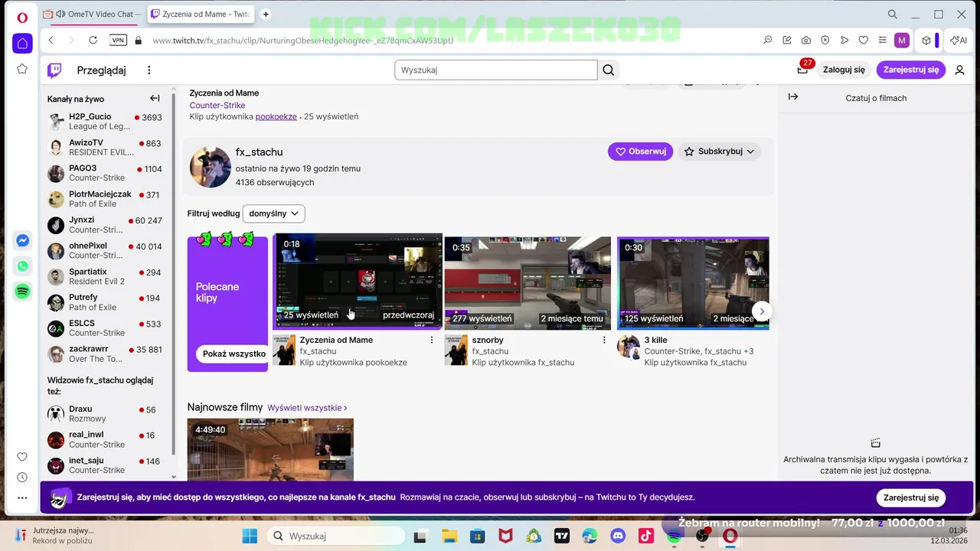The image size is (980, 551).
Task: Open the Filtruj według domyślny dropdown
Action: [x=273, y=214]
